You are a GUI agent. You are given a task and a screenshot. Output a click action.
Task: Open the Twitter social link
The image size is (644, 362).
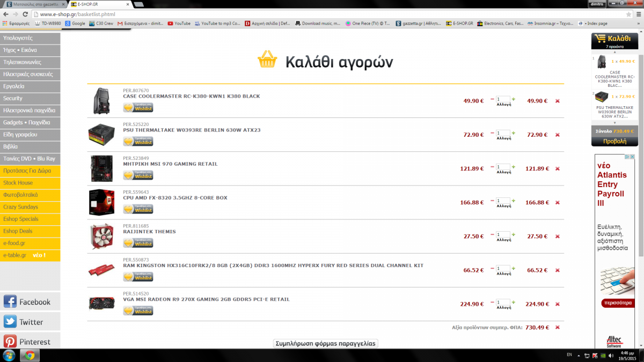tap(30, 322)
